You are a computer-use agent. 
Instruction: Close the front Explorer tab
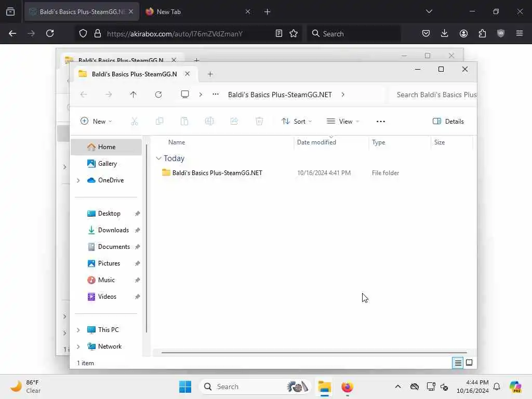(187, 74)
